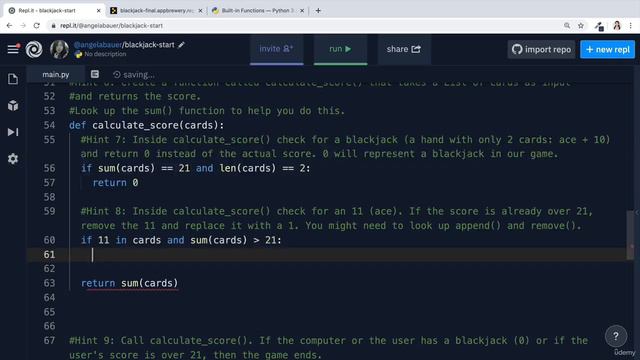Image resolution: width=640 pixels, height=360 pixels.
Task: Open a new browser tab
Action: 318,11
